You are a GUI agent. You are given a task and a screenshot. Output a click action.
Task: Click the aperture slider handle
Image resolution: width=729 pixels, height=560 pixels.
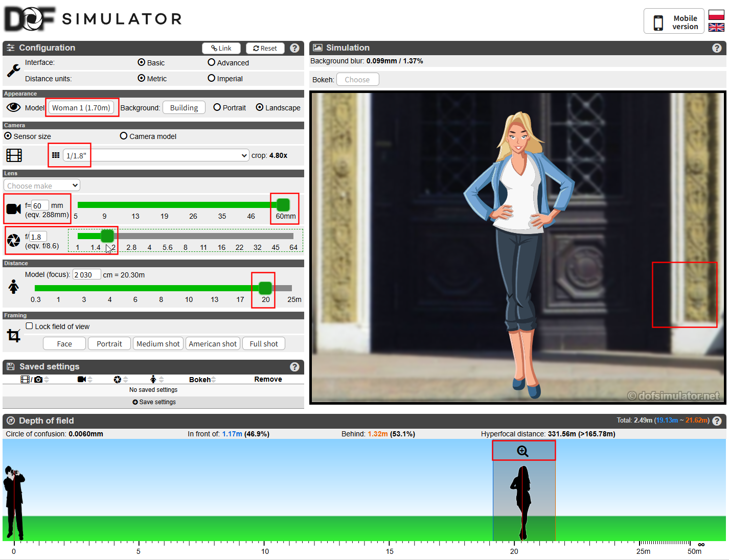click(x=107, y=236)
